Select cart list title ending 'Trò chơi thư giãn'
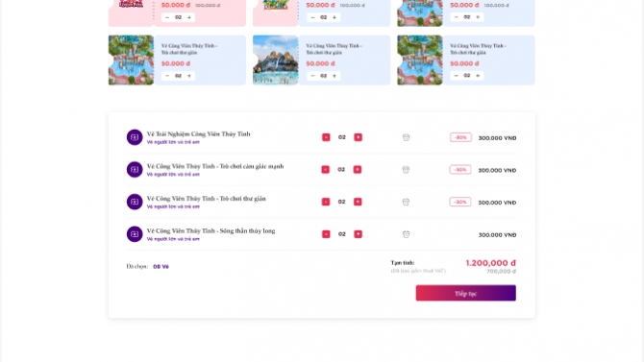Image resolution: width=644 pixels, height=362 pixels. click(207, 199)
